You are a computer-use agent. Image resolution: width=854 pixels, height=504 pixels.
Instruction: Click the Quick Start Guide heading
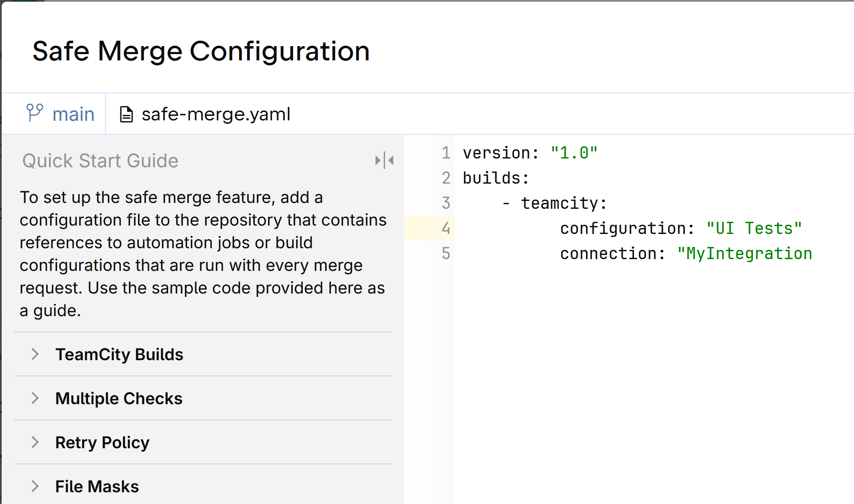100,161
